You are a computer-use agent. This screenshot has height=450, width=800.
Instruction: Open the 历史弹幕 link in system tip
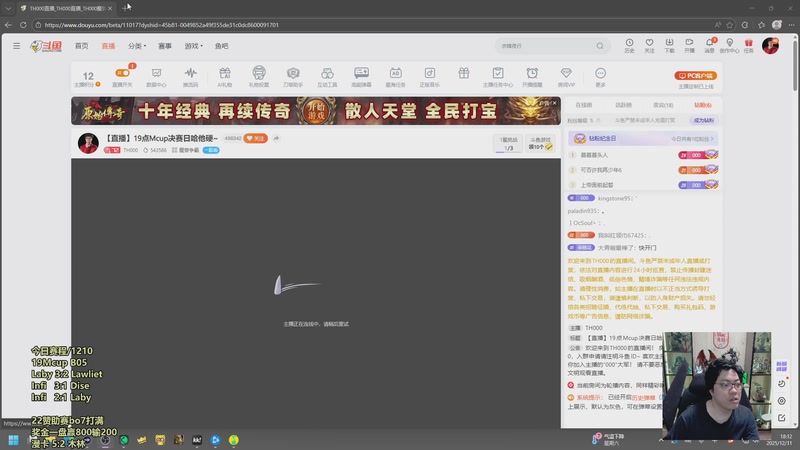(x=643, y=397)
